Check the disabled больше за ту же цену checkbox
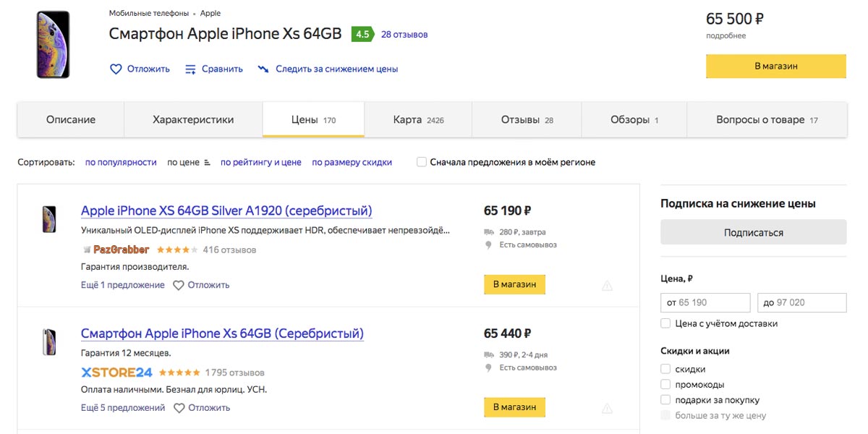Screen dimensions: 868x434 pyautogui.click(x=665, y=415)
